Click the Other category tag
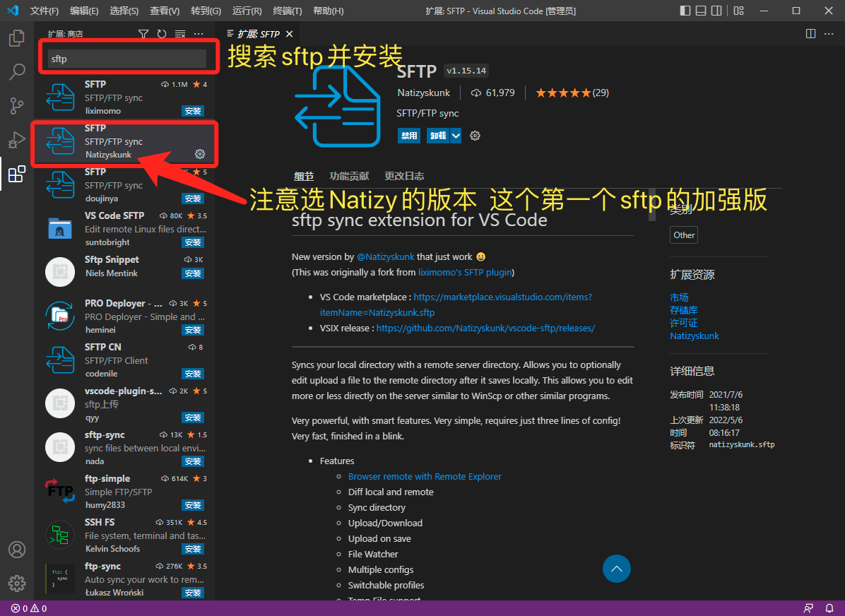The image size is (845, 616). (684, 235)
